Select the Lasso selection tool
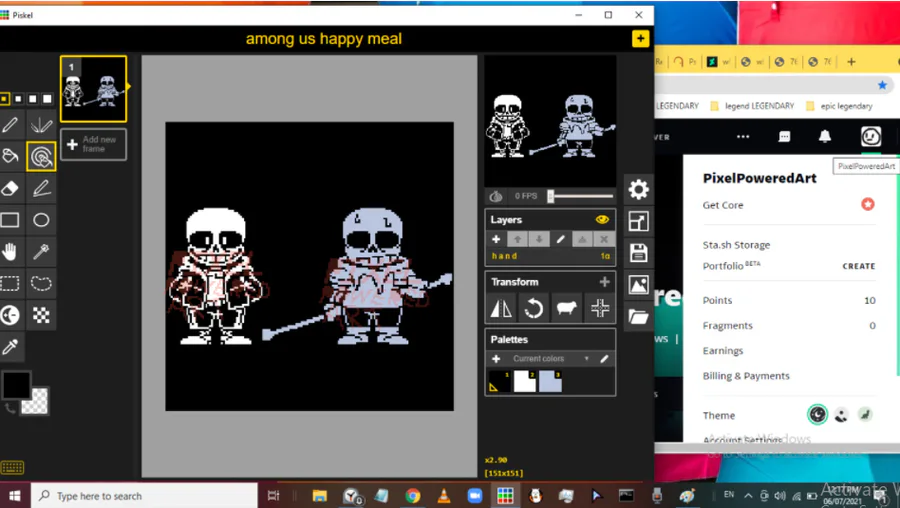Image resolution: width=900 pixels, height=508 pixels. tap(41, 284)
